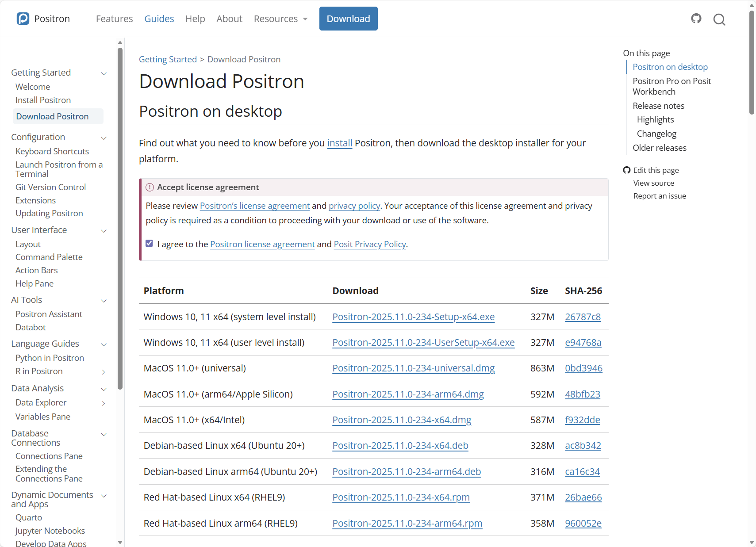Viewport: 756px width, 547px height.
Task: Open SHA-256 hash e94768a
Action: [583, 342]
